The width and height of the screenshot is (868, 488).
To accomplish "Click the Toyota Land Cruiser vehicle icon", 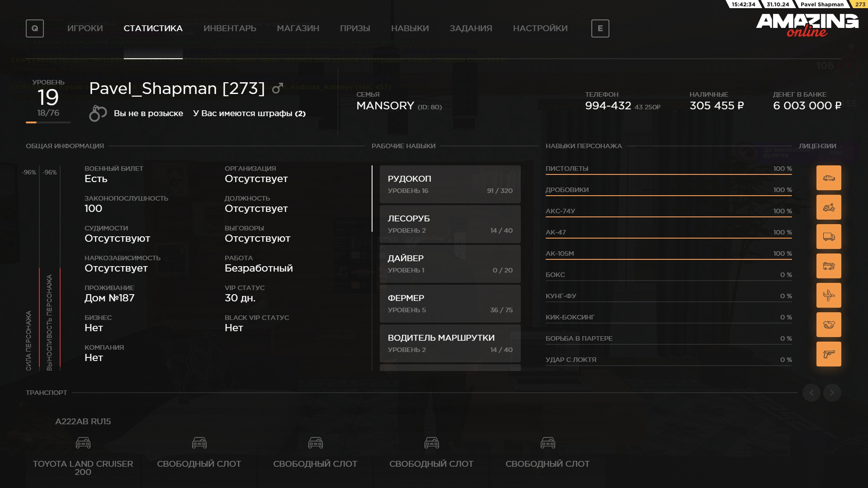I will point(83,443).
